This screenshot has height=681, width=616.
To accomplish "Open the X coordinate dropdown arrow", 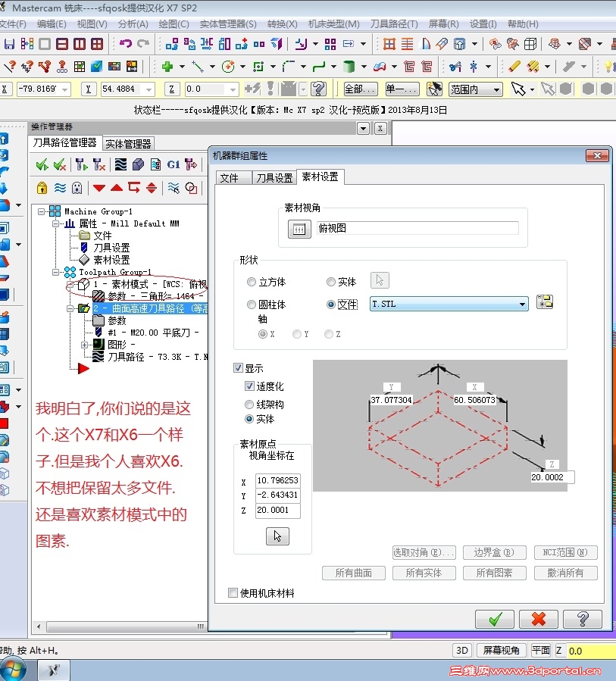I will coord(65,89).
